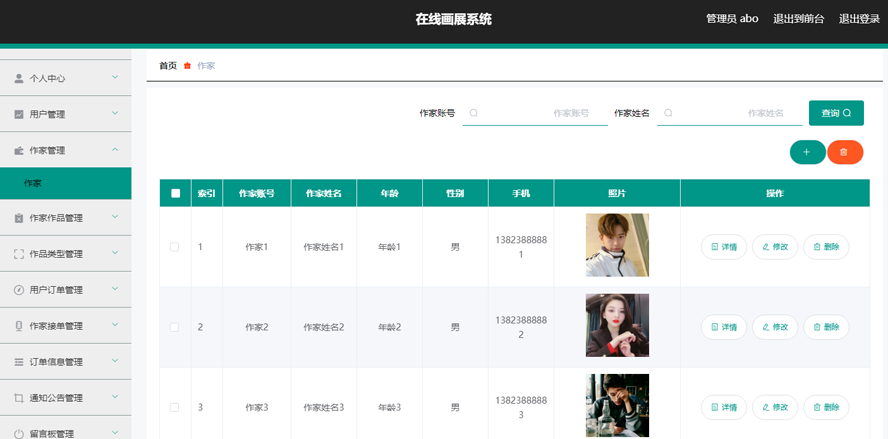Image resolution: width=888 pixels, height=439 pixels.
Task: Click the 作家账号 search input field
Action: (x=535, y=113)
